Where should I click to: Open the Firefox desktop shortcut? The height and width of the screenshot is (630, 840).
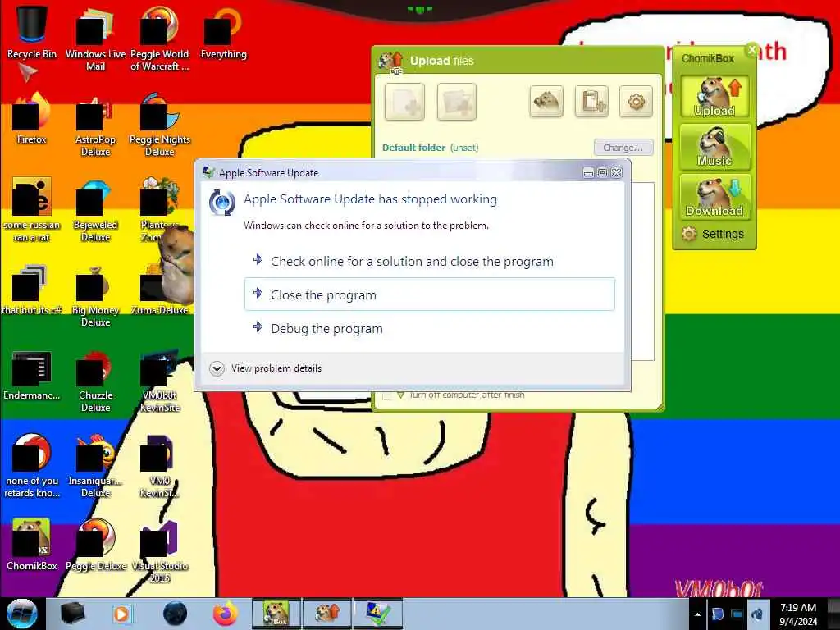point(32,118)
